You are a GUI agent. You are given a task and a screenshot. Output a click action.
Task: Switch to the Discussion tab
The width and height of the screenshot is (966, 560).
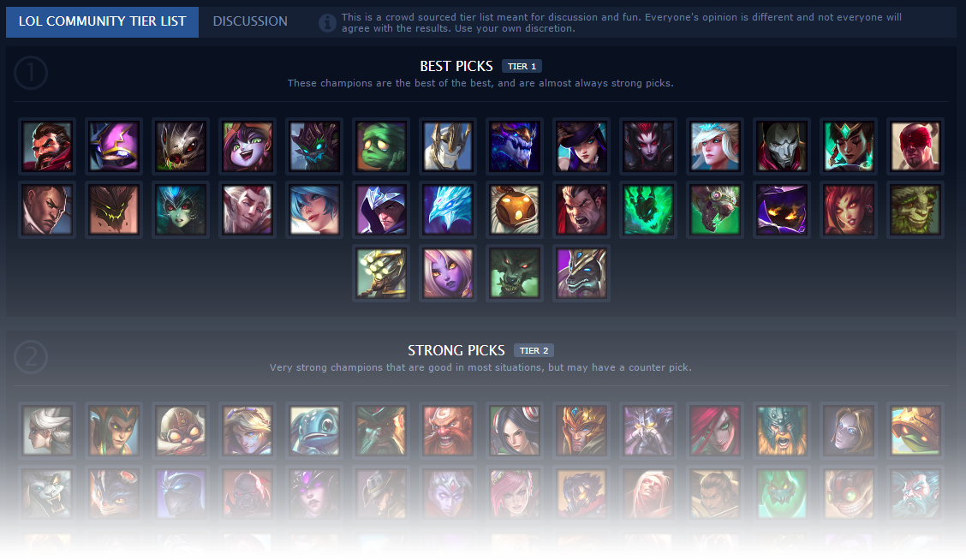(x=249, y=21)
